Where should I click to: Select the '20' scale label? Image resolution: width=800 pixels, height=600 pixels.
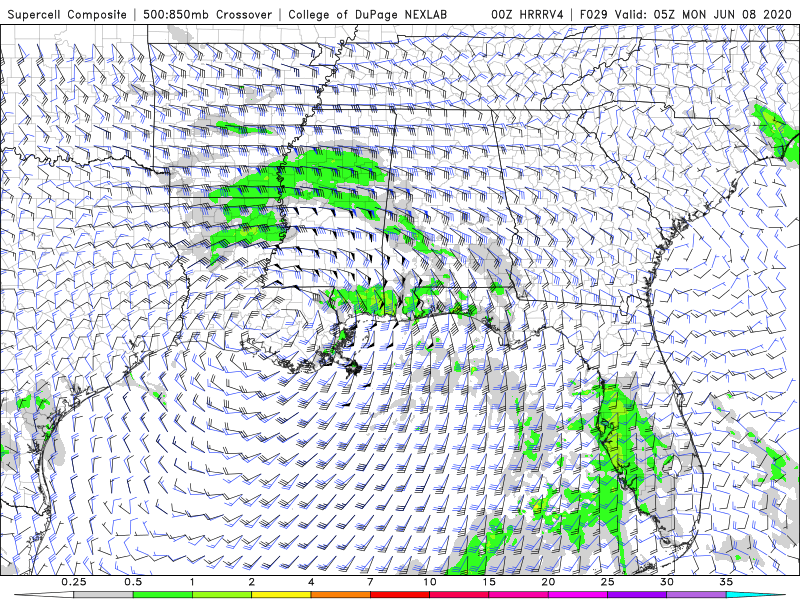click(x=548, y=582)
